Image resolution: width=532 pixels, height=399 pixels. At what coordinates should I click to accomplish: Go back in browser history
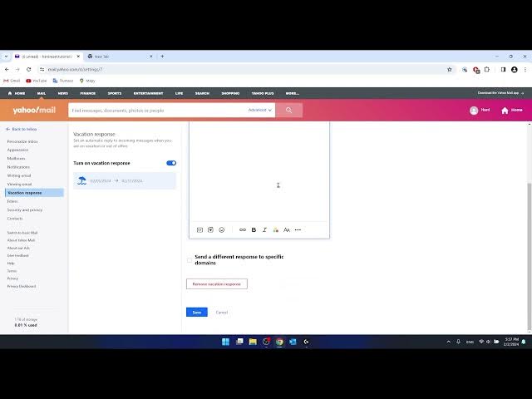pyautogui.click(x=7, y=70)
